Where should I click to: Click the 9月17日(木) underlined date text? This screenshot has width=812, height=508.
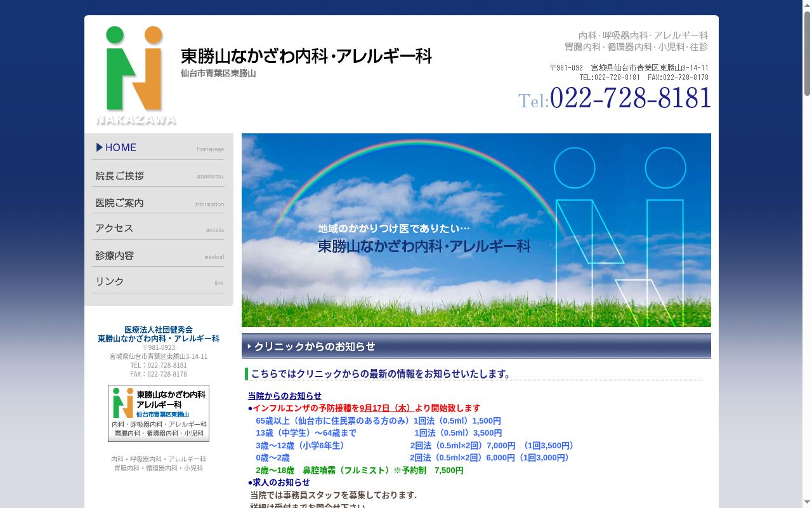coord(386,408)
